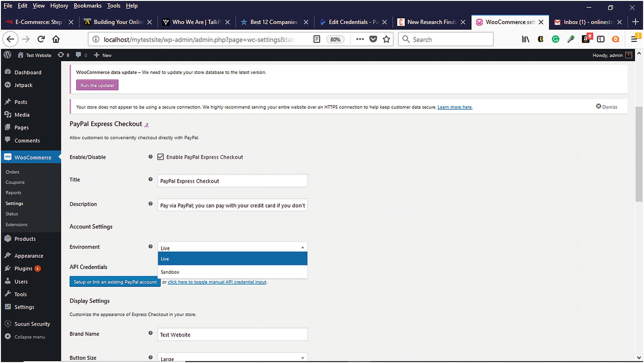
Task: Open the Bookmarks menu
Action: (x=88, y=6)
